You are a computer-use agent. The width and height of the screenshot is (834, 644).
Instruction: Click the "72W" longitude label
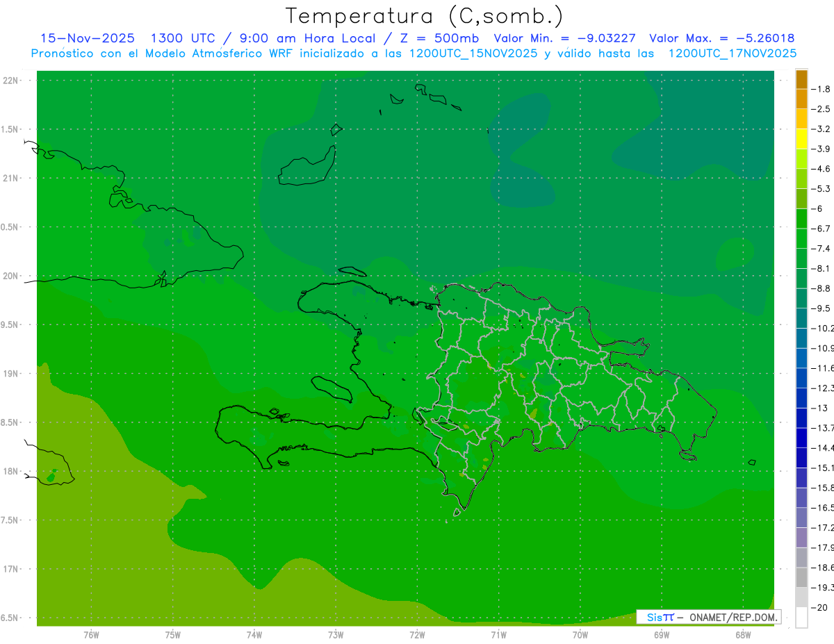[x=418, y=635]
